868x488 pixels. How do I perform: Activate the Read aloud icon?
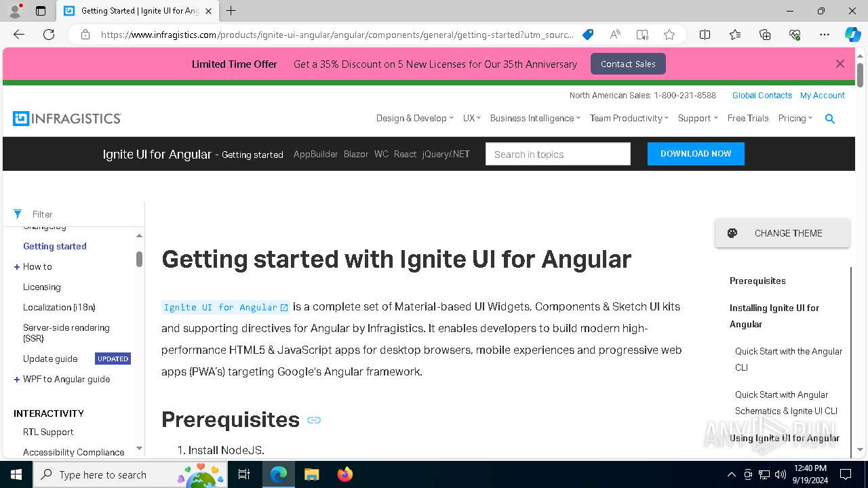tap(615, 35)
